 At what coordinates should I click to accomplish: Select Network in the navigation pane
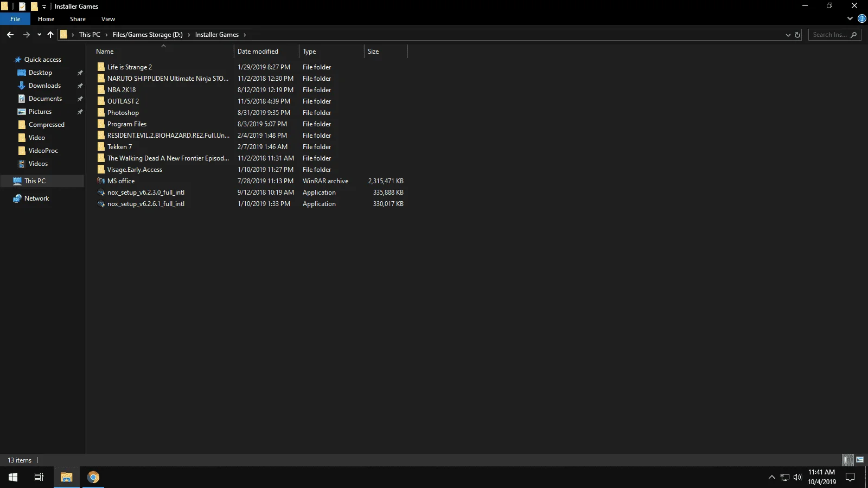[x=36, y=198]
